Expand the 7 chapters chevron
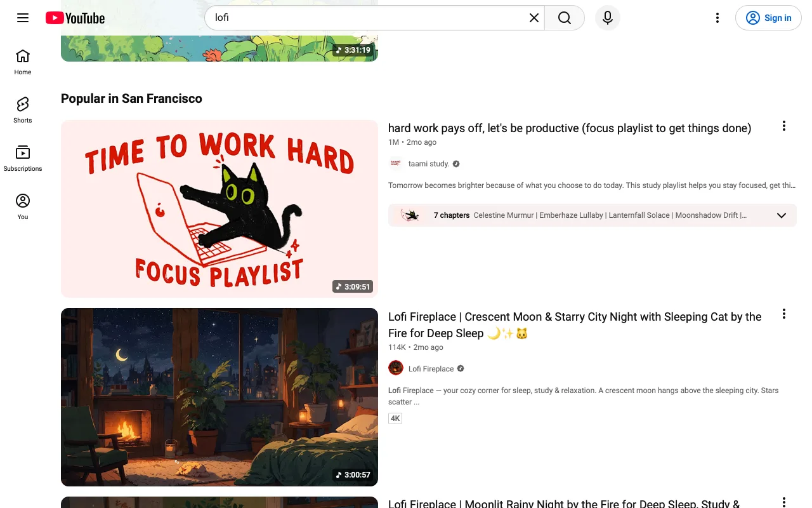812x508 pixels. click(782, 215)
